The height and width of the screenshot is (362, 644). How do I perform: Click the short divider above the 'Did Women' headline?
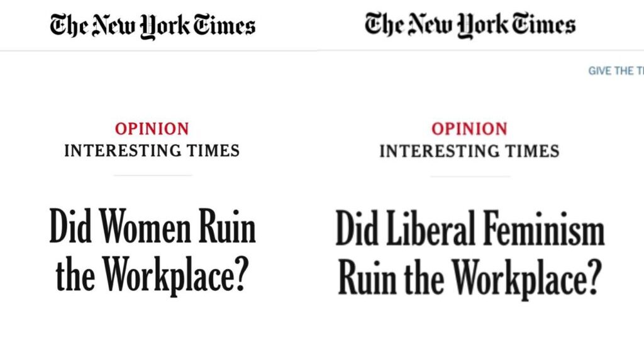[x=153, y=175]
